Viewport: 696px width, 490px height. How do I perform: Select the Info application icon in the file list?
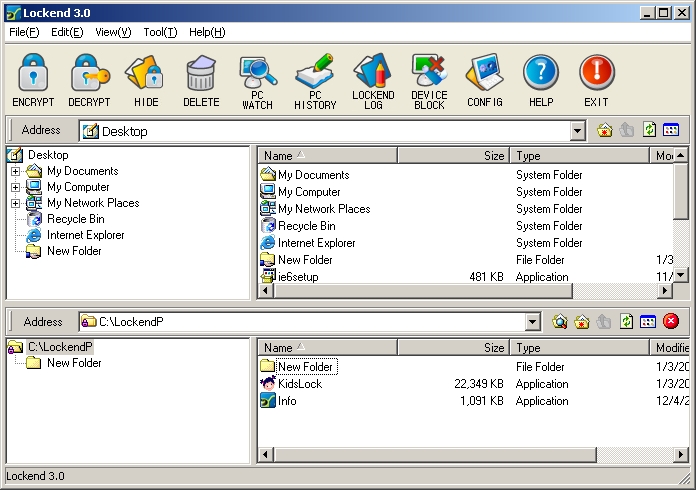coord(268,401)
